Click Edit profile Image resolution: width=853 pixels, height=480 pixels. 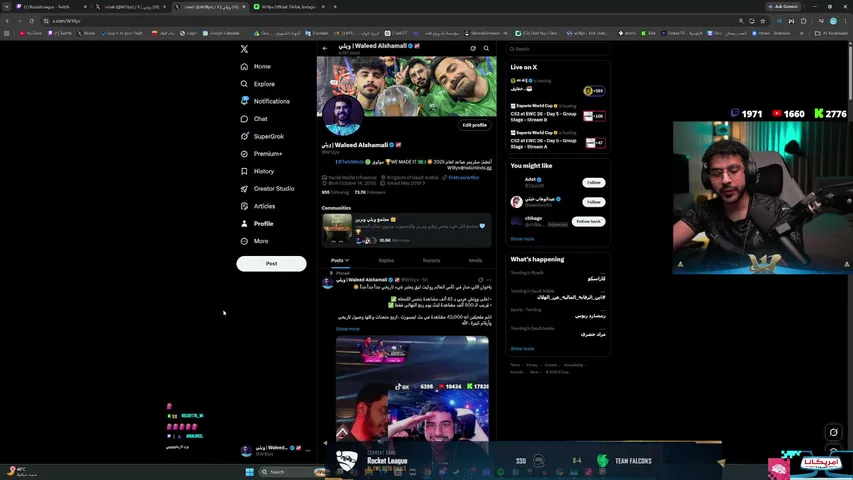coord(474,125)
